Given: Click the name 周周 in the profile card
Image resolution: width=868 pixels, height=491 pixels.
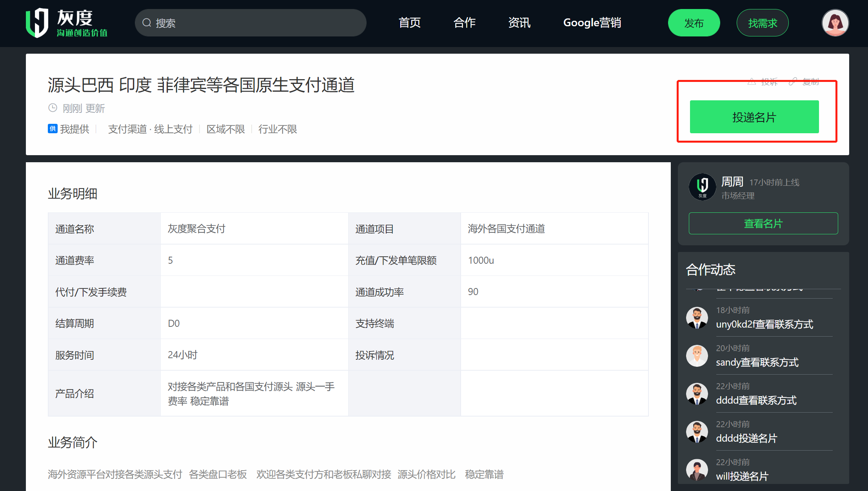Looking at the screenshot, I should tap(732, 181).
